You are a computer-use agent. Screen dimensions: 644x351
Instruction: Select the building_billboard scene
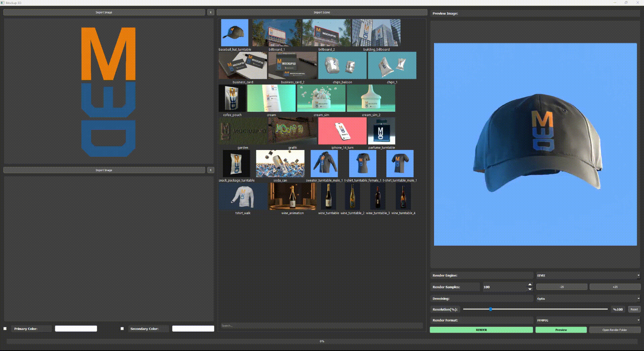point(376,33)
